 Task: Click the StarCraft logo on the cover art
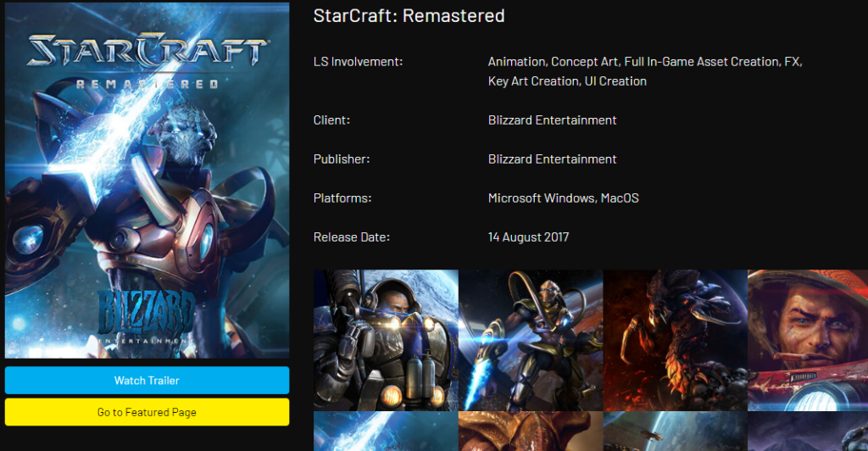(x=147, y=60)
